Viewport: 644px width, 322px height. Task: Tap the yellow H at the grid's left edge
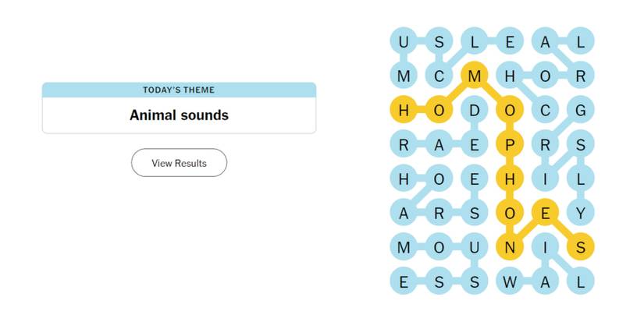(404, 110)
